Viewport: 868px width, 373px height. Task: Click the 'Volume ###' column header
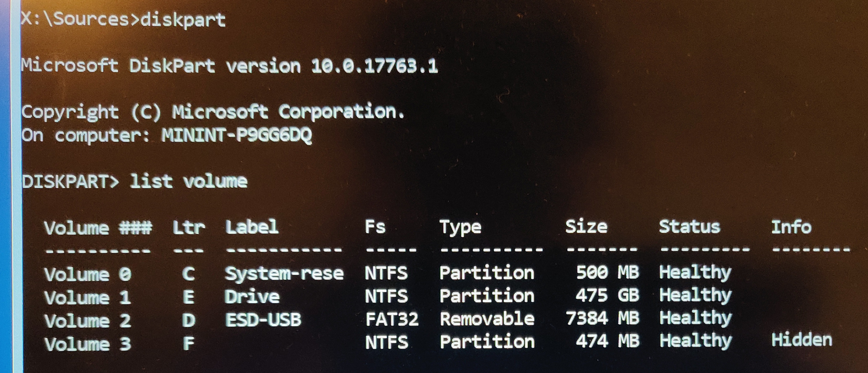pyautogui.click(x=98, y=228)
